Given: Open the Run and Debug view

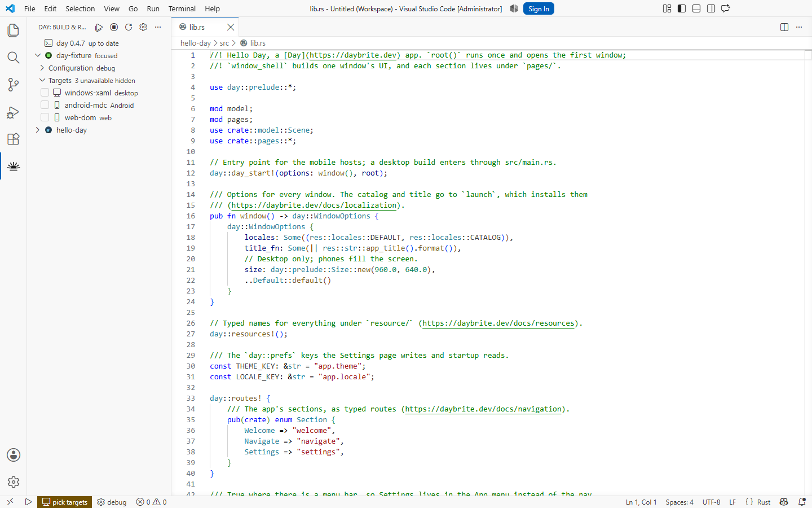Looking at the screenshot, I should pos(14,112).
